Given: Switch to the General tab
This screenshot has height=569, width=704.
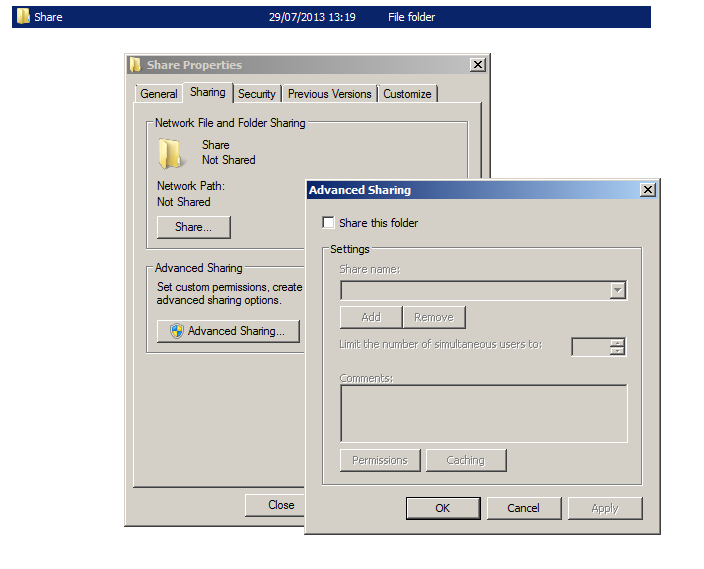Looking at the screenshot, I should [159, 94].
